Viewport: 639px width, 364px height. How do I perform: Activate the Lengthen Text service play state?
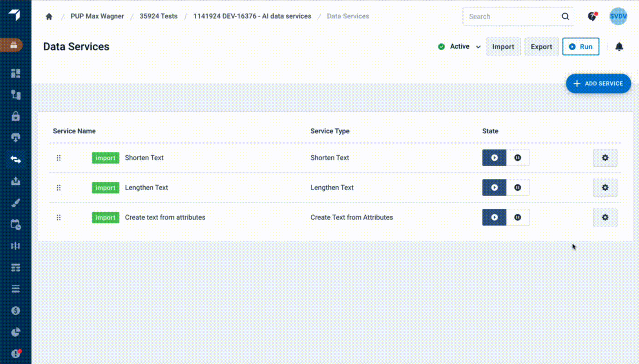[x=494, y=187]
